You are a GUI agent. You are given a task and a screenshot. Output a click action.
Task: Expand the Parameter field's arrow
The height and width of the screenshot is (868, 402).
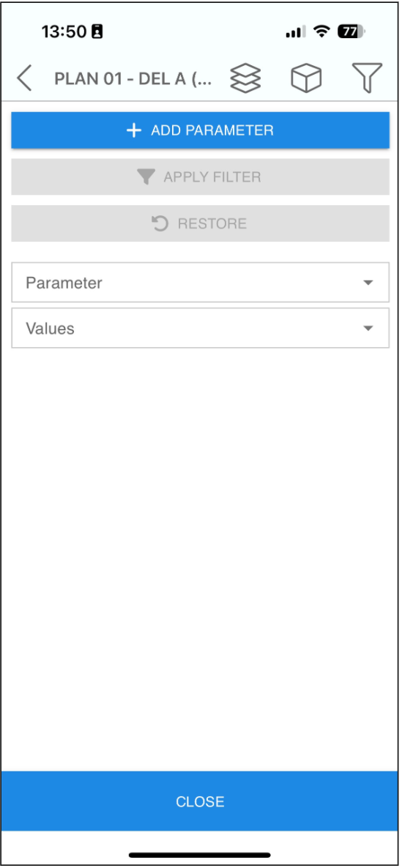pos(368,283)
